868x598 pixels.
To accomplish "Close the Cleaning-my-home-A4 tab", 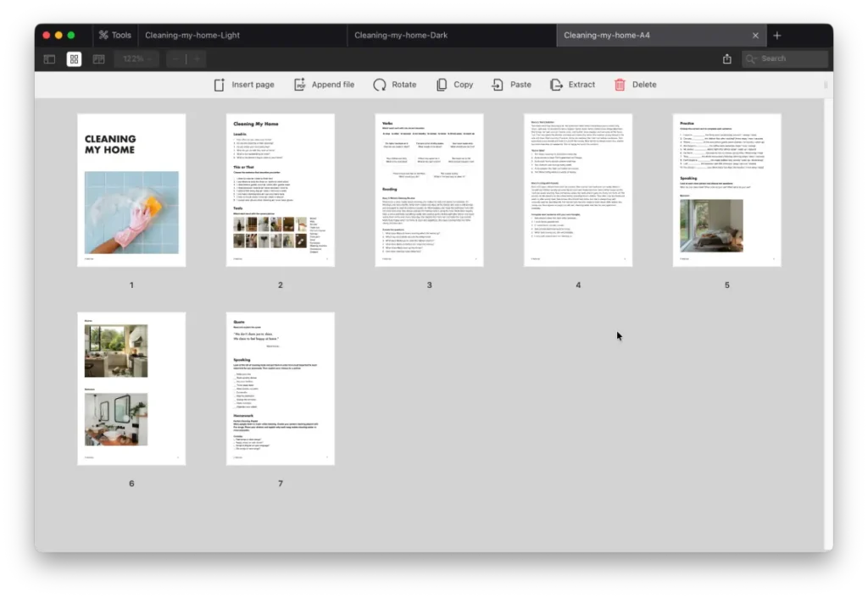I will click(755, 35).
